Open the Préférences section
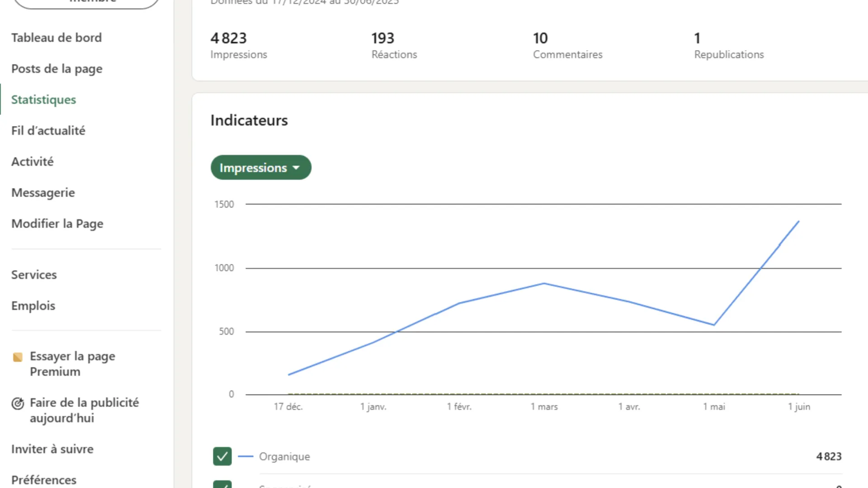Screen dimensions: 868x488 (x=43, y=480)
